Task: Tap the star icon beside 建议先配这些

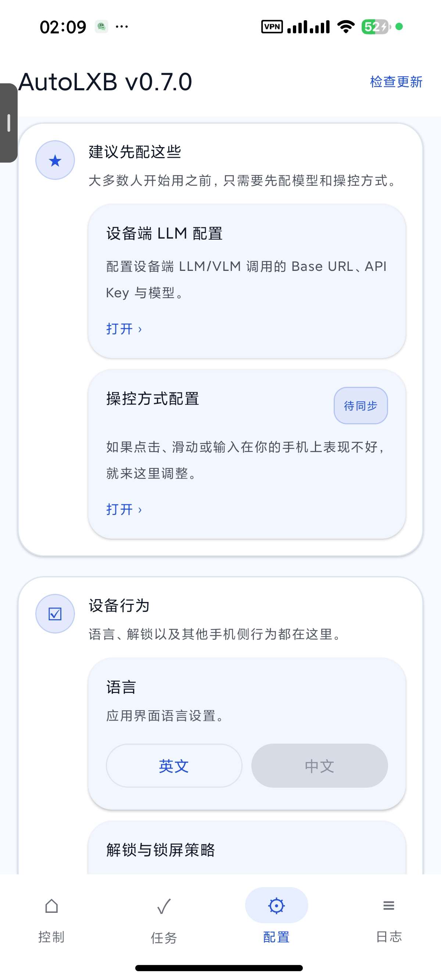Action: tap(55, 160)
